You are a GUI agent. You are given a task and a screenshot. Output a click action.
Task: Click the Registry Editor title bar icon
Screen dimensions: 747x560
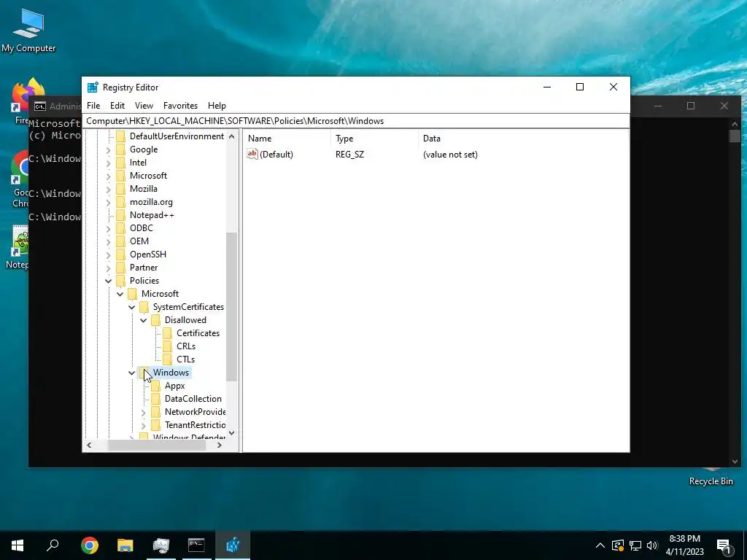click(x=93, y=87)
